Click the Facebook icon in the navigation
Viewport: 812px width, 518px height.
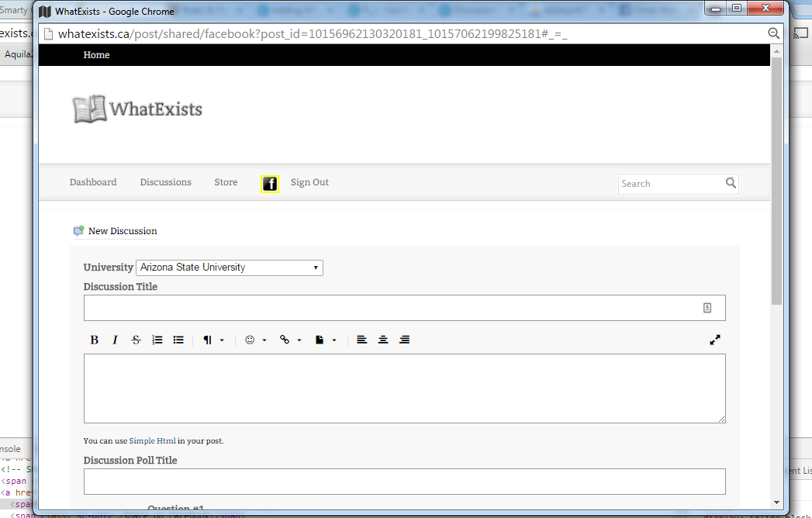point(270,184)
